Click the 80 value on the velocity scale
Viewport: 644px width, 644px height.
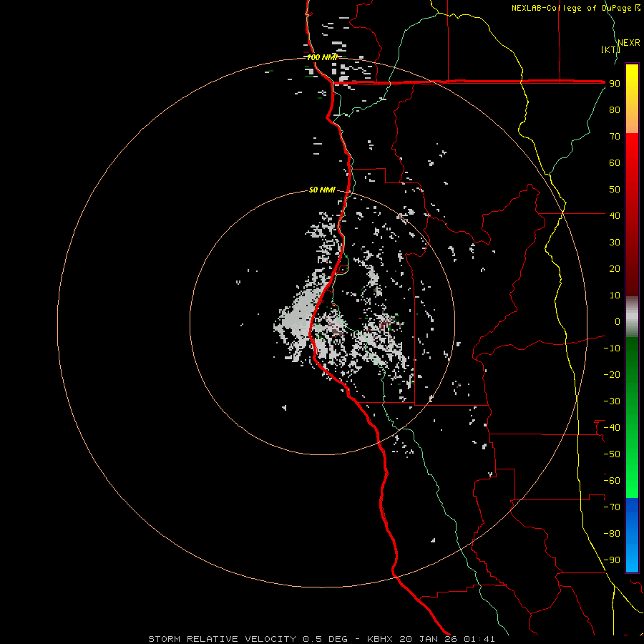[x=615, y=109]
